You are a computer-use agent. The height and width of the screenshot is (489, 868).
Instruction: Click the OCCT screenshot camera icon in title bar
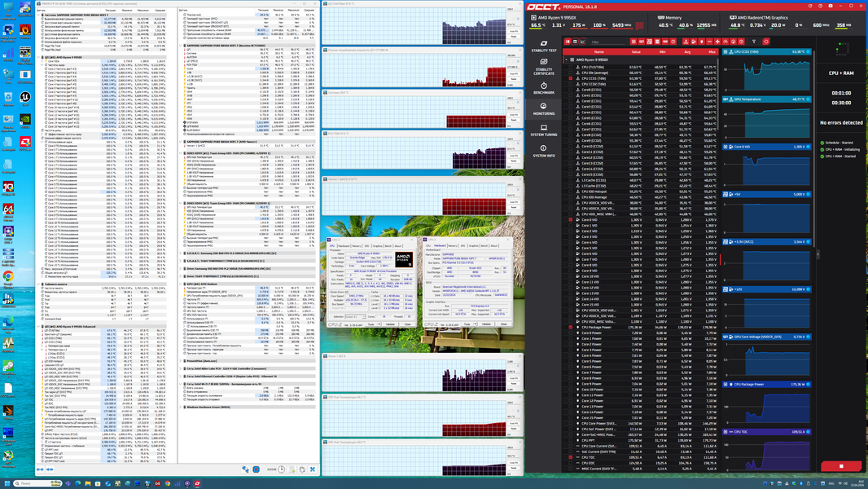tap(831, 6)
